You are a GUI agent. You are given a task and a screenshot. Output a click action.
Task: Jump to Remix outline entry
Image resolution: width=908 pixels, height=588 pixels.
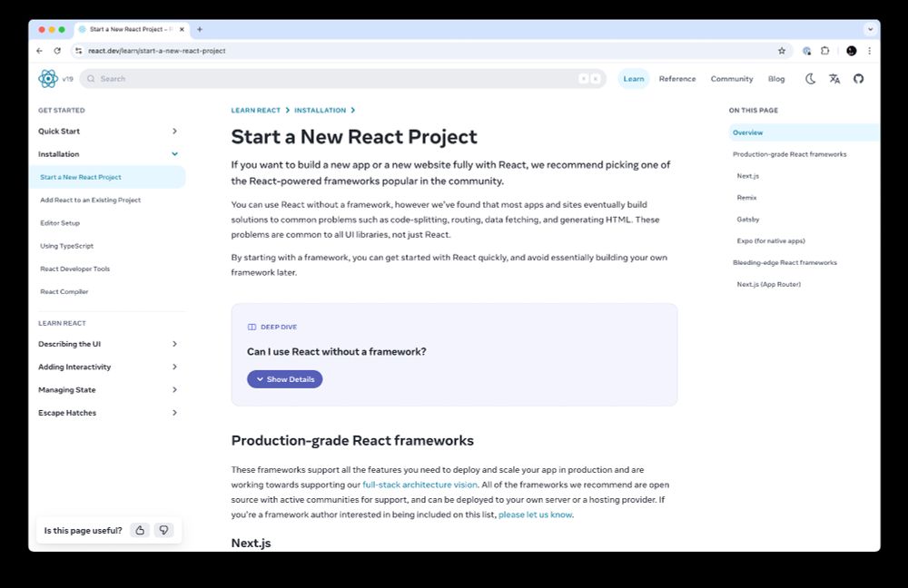click(746, 198)
